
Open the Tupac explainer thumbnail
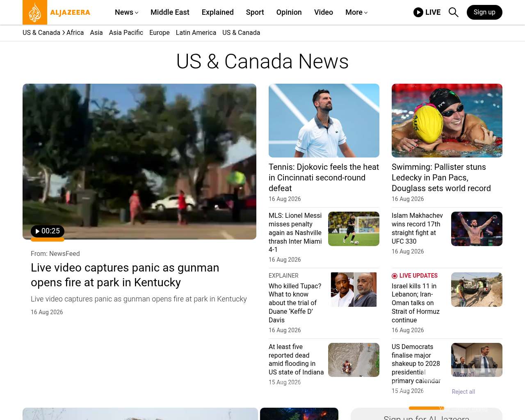[x=354, y=290]
